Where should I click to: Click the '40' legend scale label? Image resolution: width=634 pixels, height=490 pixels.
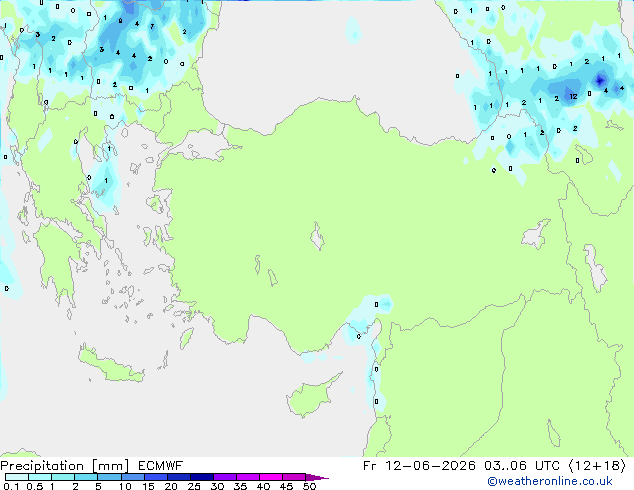click(263, 486)
